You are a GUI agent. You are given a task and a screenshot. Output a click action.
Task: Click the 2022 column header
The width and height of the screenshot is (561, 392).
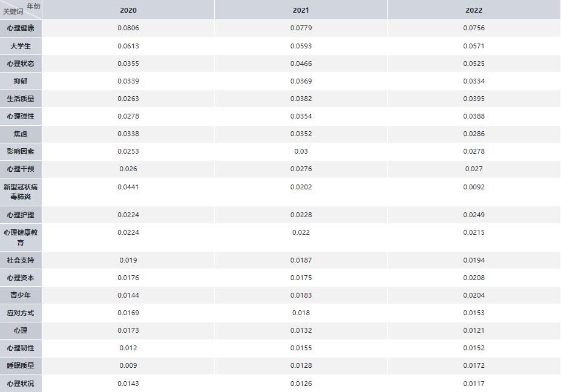pyautogui.click(x=474, y=10)
